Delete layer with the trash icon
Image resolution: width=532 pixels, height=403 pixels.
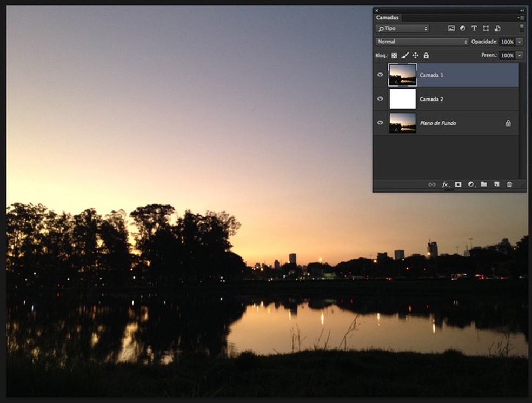click(x=509, y=184)
